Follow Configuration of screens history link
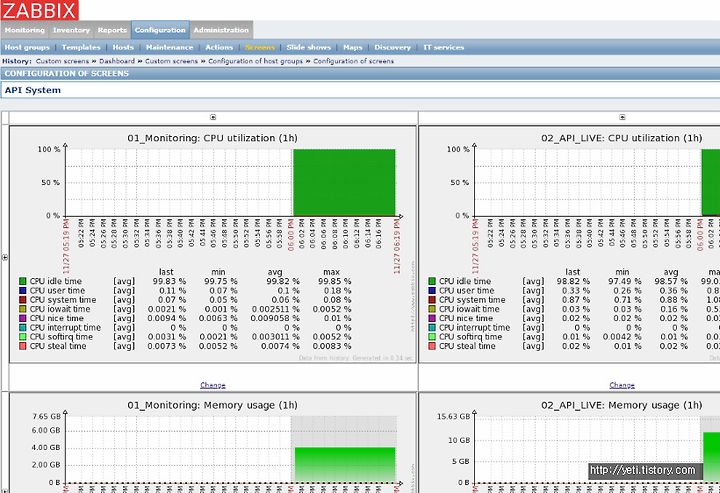The image size is (720, 493). [x=354, y=61]
